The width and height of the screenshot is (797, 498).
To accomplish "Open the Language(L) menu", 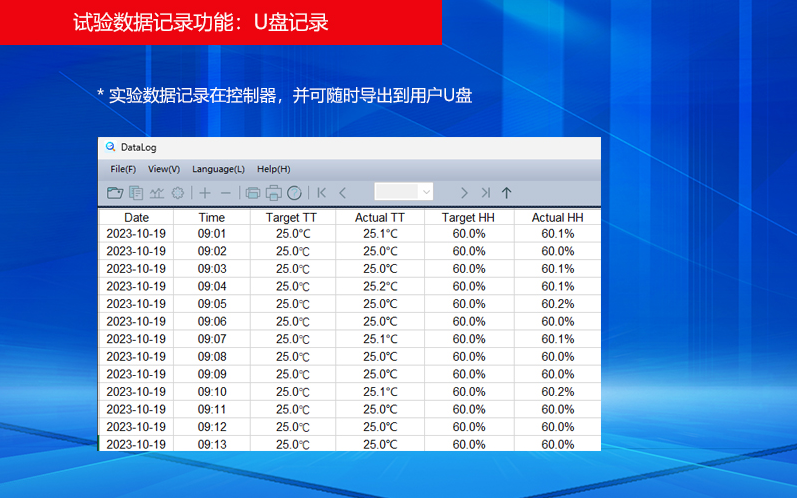I will click(x=218, y=169).
